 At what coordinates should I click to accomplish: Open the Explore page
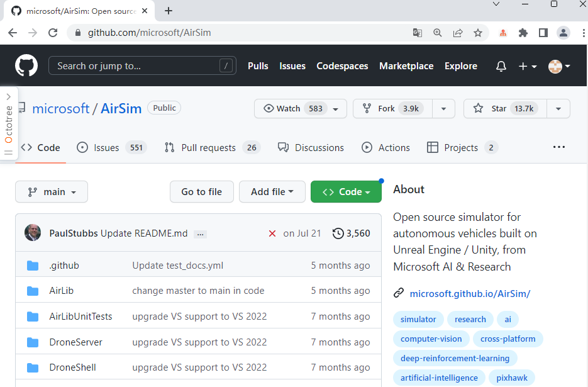pyautogui.click(x=461, y=66)
